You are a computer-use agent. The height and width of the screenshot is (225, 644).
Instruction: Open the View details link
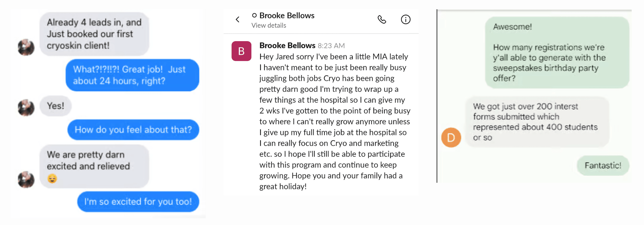pos(268,25)
